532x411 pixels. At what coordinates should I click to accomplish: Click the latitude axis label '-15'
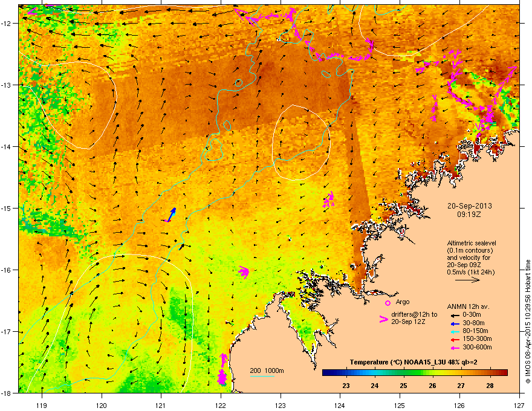(x=7, y=208)
